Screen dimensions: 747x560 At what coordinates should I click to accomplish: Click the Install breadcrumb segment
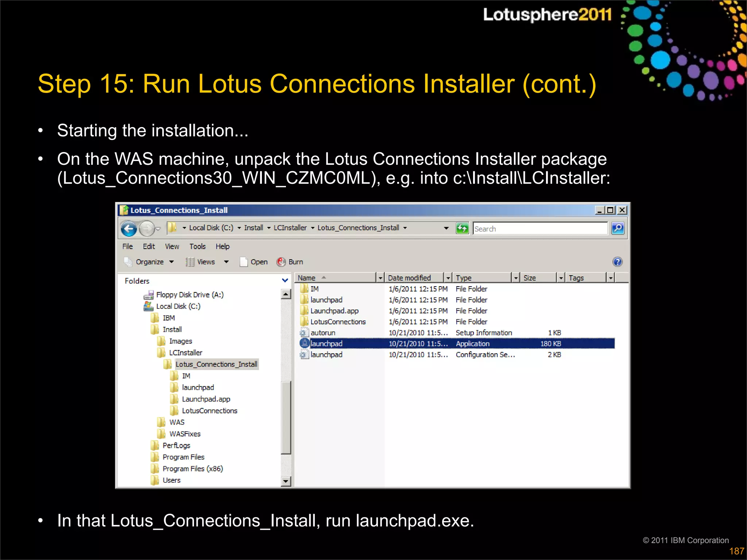point(253,228)
